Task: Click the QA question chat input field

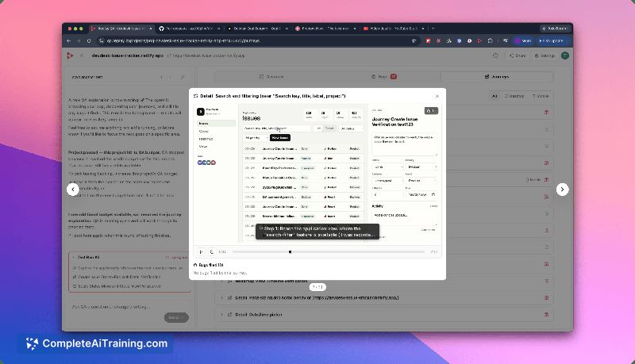Action: (x=128, y=307)
